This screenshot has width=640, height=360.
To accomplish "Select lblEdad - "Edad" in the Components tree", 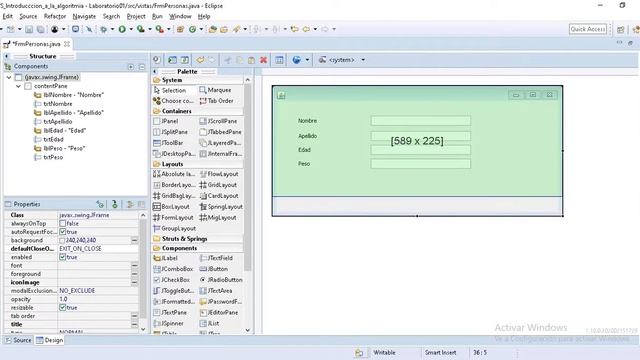I will (x=65, y=131).
